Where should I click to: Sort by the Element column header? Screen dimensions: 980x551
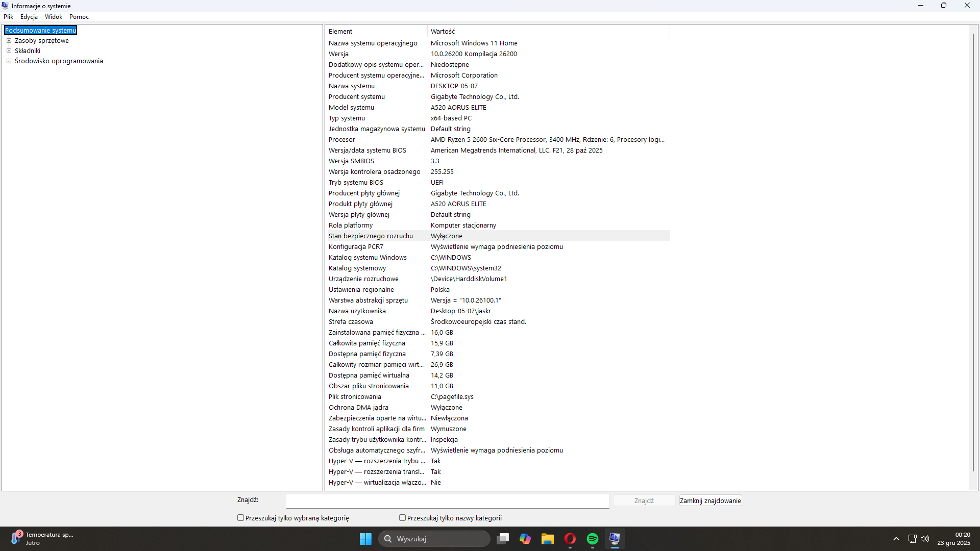(376, 32)
